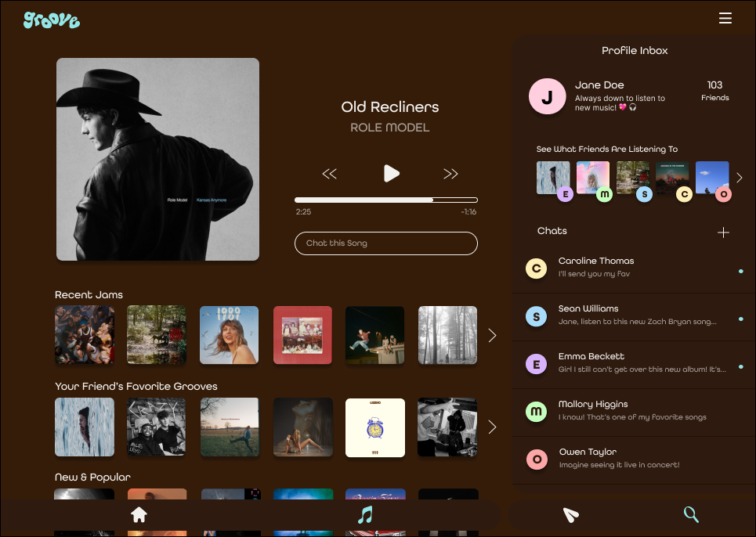This screenshot has width=756, height=537.
Task: Click Emma Beckett's purple E avatar
Action: (536, 364)
